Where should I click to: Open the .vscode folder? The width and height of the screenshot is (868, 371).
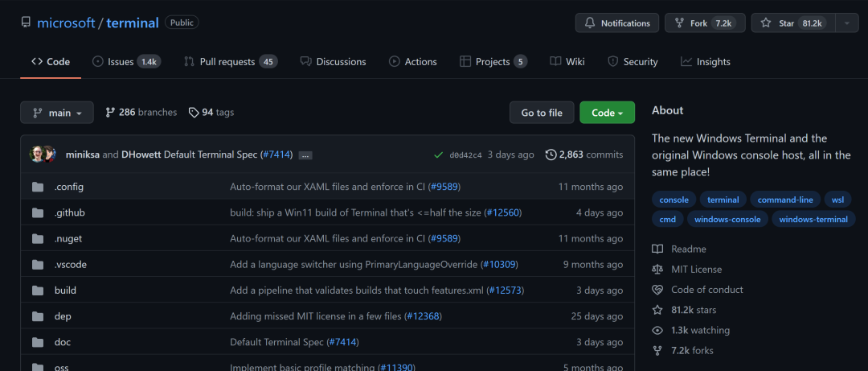click(x=70, y=265)
